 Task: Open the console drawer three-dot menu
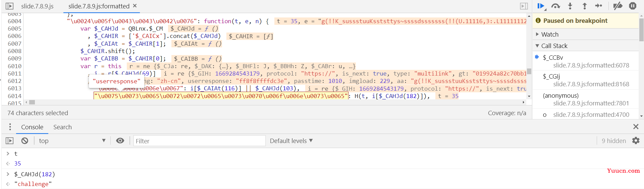point(10,127)
